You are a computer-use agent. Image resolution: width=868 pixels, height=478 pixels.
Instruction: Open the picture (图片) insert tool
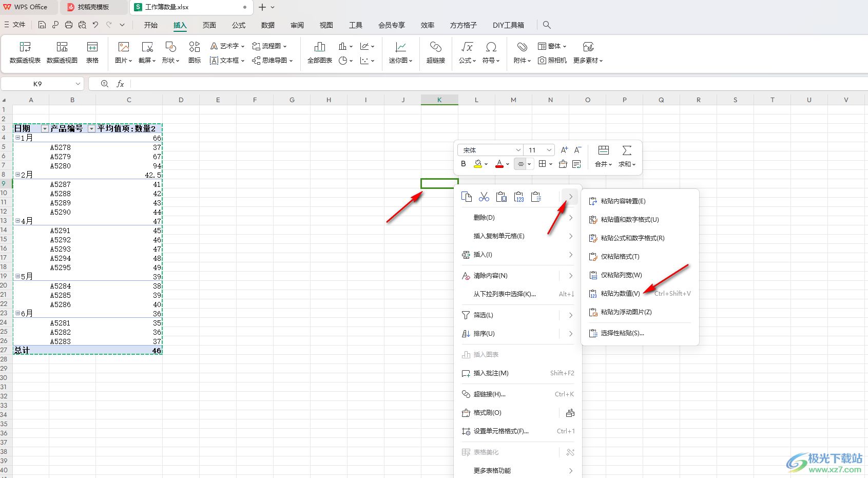click(124, 53)
